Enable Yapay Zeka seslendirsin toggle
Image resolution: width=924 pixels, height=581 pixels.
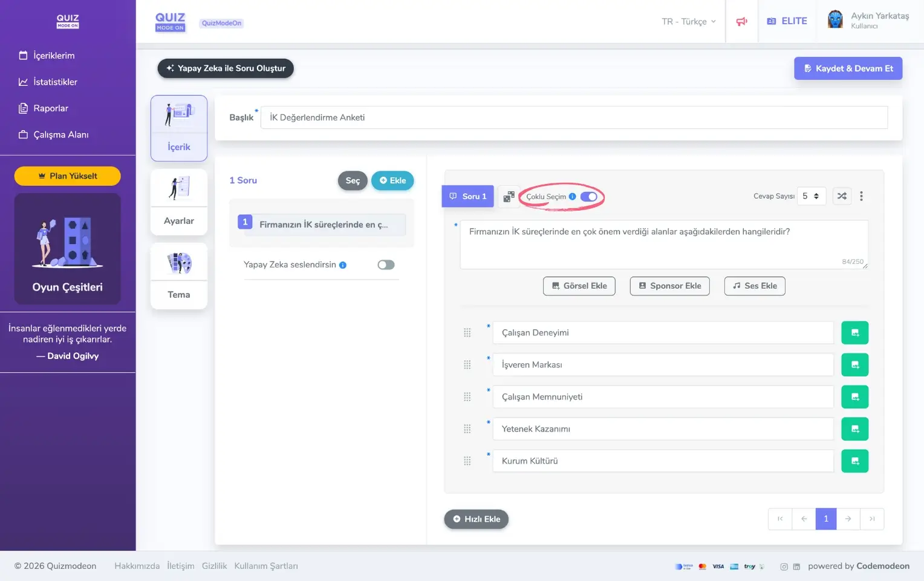(386, 265)
